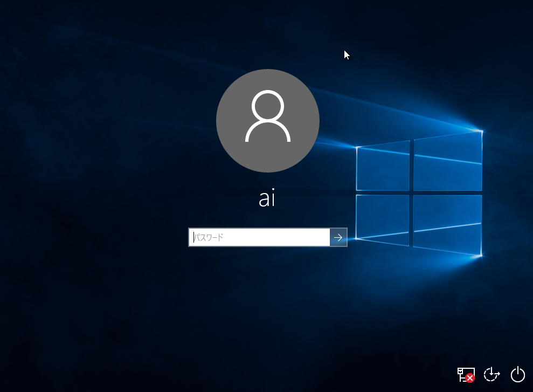Select the "ai" username label
The width and height of the screenshot is (533, 392).
[267, 198]
